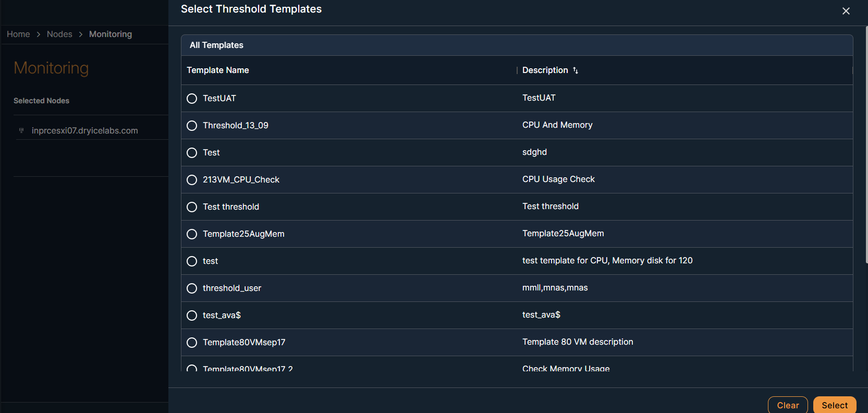The height and width of the screenshot is (413, 868).
Task: Click the Monitoring breadcrumb item
Action: [x=111, y=34]
